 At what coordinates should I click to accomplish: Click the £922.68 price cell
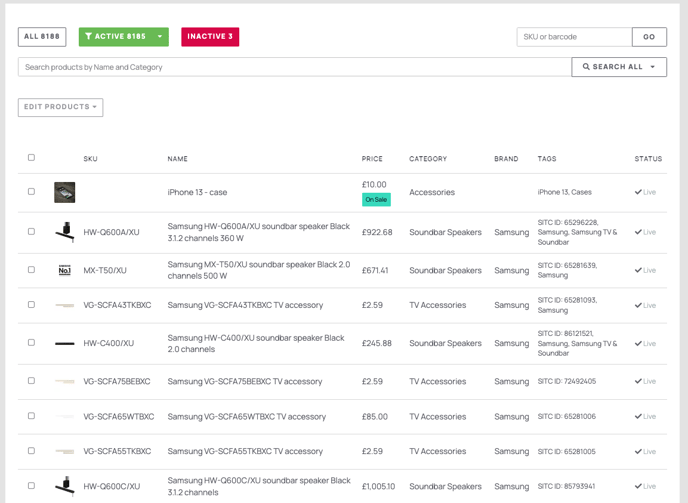pyautogui.click(x=377, y=232)
